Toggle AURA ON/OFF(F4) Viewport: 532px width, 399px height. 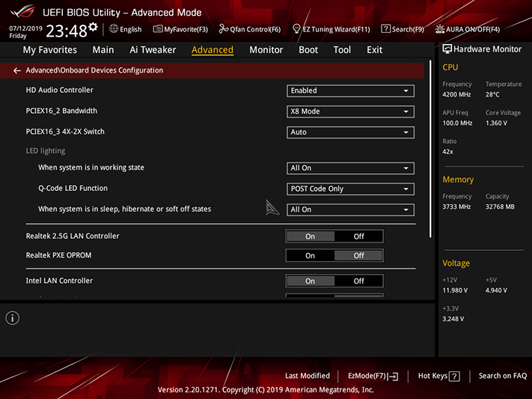468,29
